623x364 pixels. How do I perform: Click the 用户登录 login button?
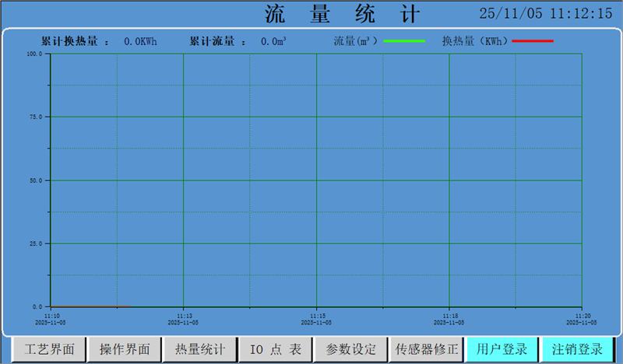[502, 349]
